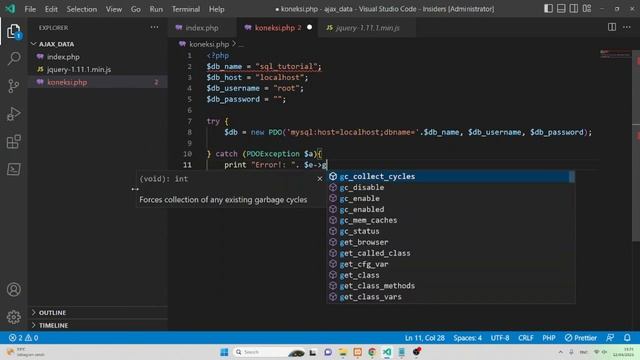Click the Windows Start button
Viewport: 640px width, 360px height.
[x=224, y=352]
